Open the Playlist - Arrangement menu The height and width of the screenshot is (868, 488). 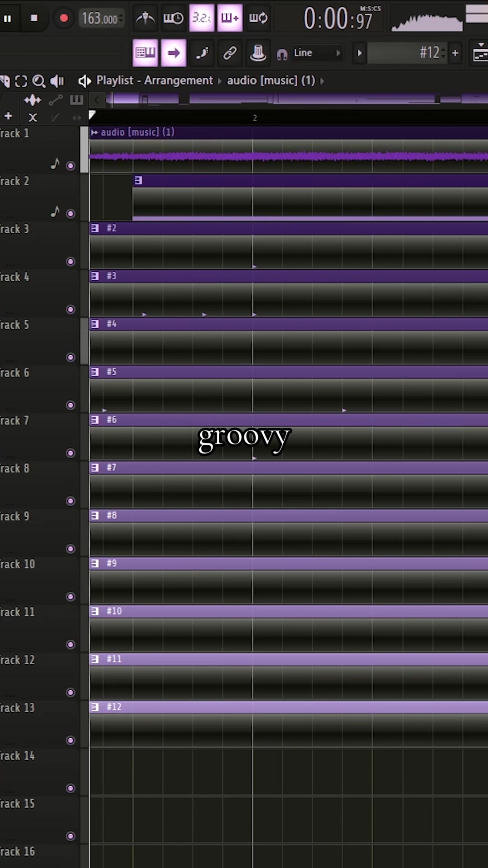[x=155, y=80]
